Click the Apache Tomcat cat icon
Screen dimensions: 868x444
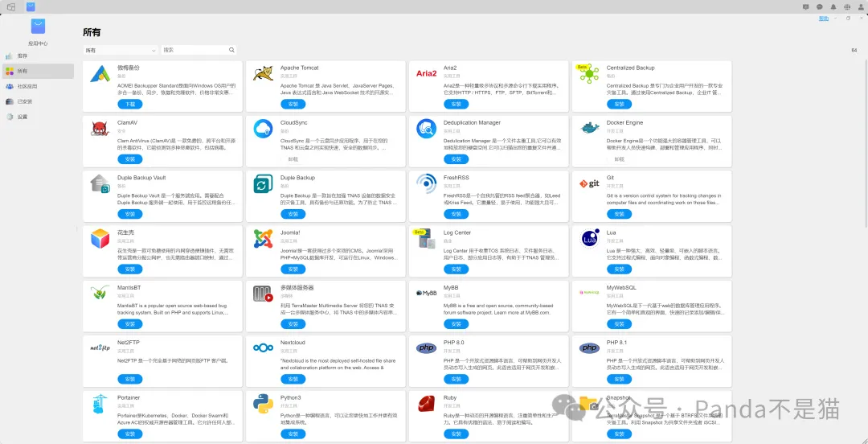point(264,73)
